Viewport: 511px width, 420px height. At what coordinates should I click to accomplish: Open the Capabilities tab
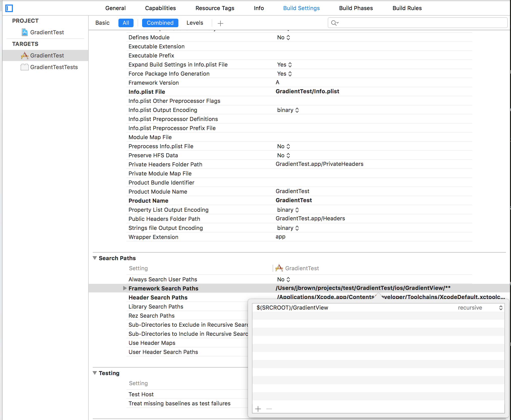[x=160, y=8]
